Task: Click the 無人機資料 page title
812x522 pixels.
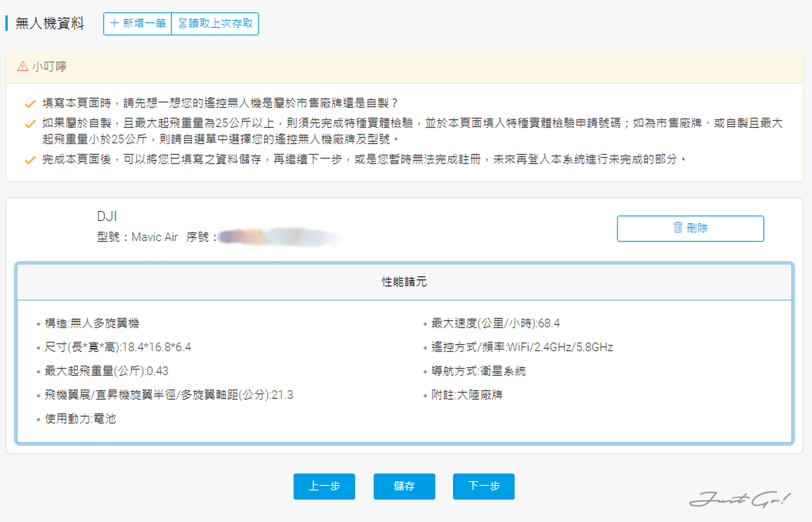Action: pos(50,23)
